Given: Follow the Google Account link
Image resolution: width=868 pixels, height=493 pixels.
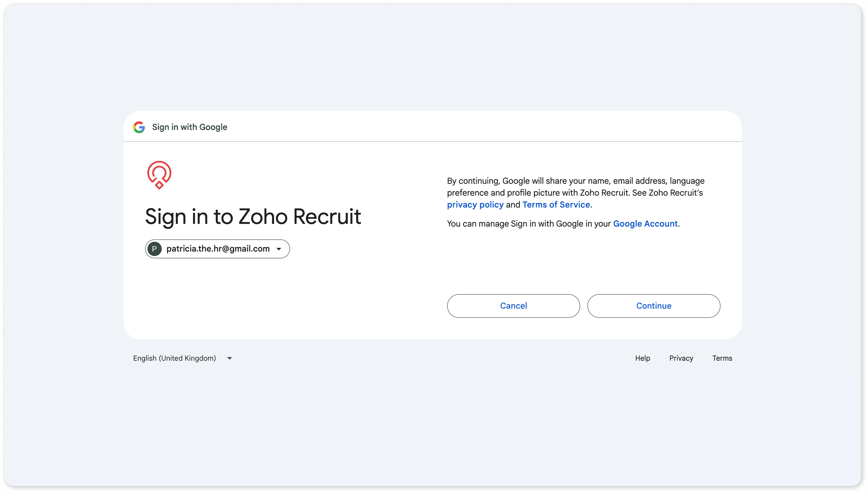Looking at the screenshot, I should click(x=645, y=224).
